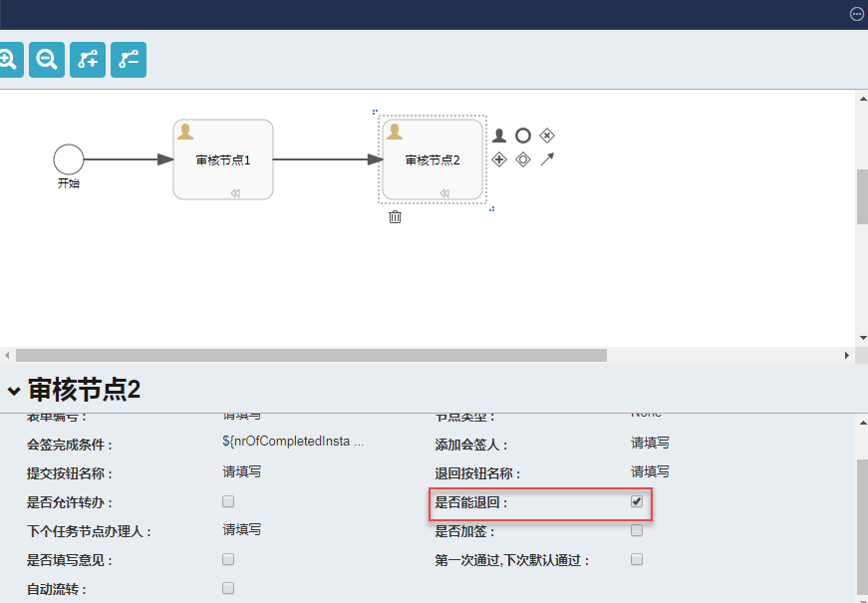Select the 审核节点1 task node
868x603 pixels.
[x=222, y=159]
